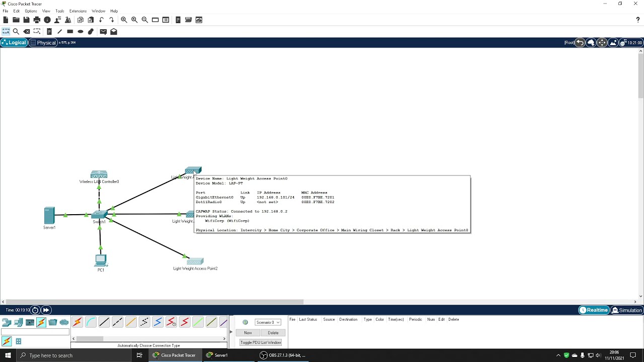Viewport: 644px width, 362px height.
Task: Click the Set Tiled Background icon
Action: coord(613,43)
